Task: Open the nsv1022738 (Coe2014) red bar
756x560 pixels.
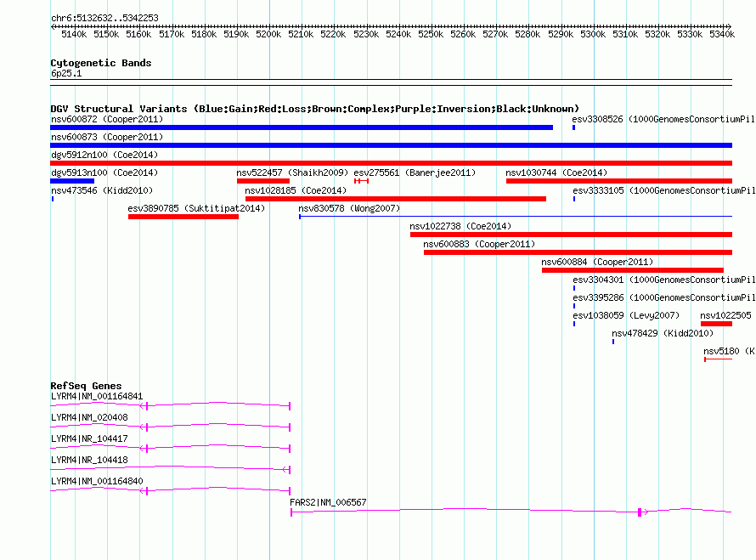Action: coord(572,235)
